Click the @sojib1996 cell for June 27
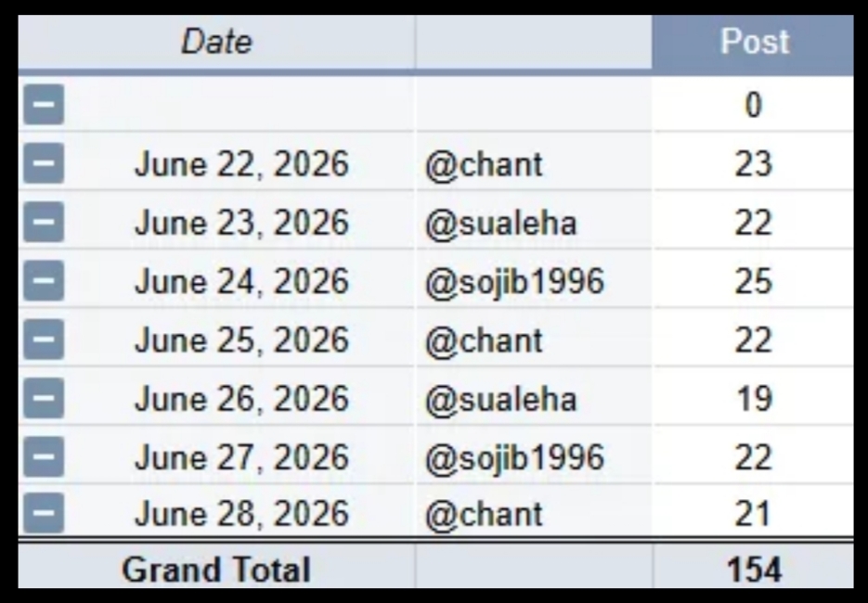Viewport: 868px width, 603px height. click(534, 457)
